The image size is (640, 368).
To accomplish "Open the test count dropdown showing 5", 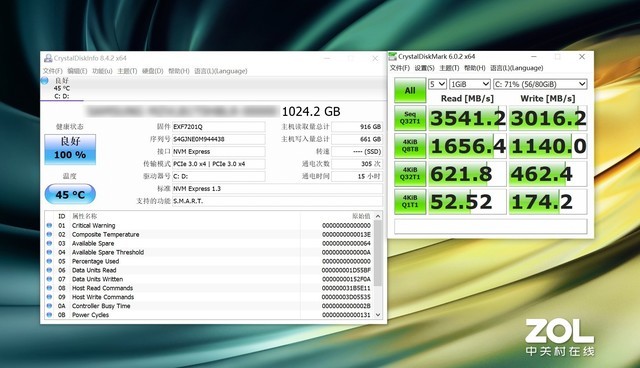I will pos(437,84).
